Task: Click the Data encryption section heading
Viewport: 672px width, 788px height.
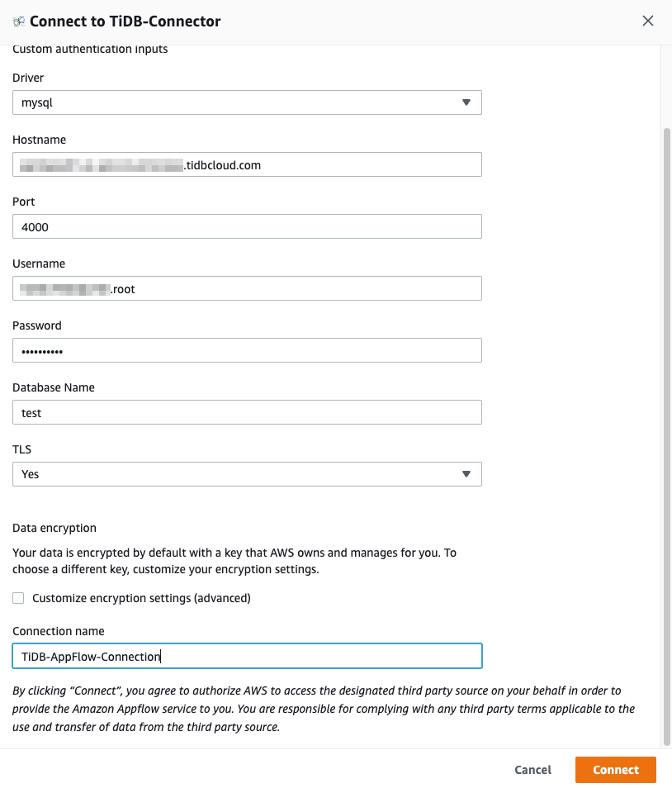Action: click(54, 528)
